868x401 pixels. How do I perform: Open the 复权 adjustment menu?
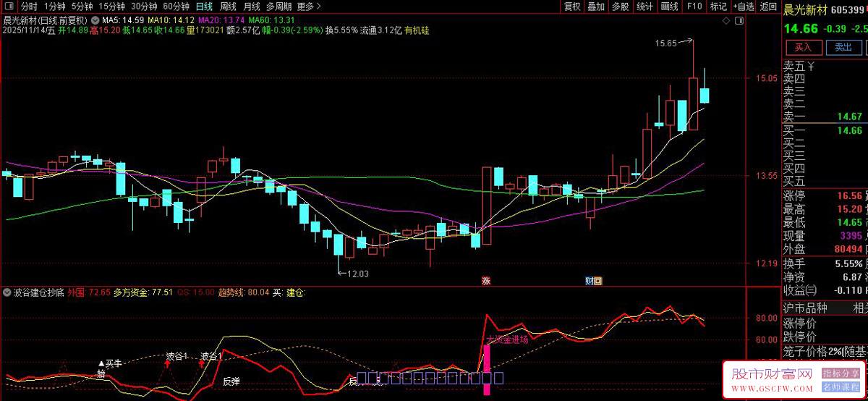572,7
